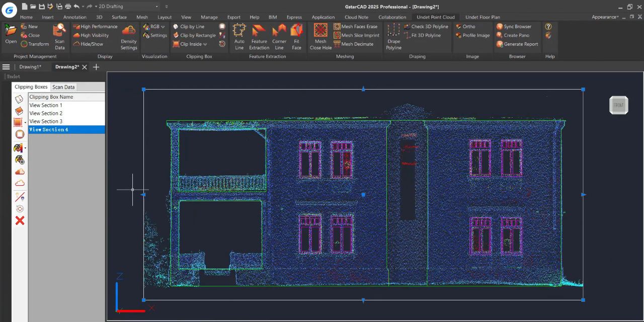This screenshot has height=322, width=644.
Task: Activate the Fit Face tool
Action: (297, 37)
